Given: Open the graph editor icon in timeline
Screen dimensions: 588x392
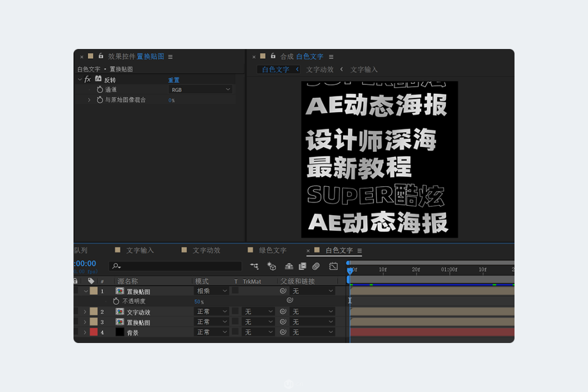Looking at the screenshot, I should click(x=333, y=266).
